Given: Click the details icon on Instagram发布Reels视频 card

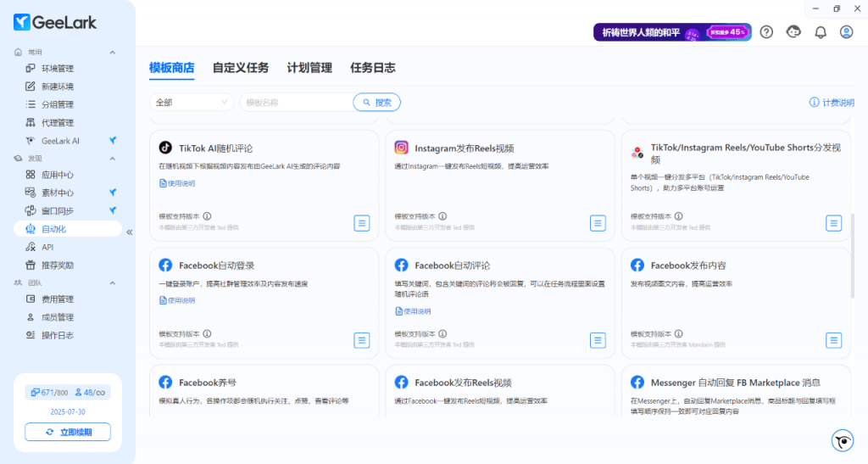Looking at the screenshot, I should [598, 223].
